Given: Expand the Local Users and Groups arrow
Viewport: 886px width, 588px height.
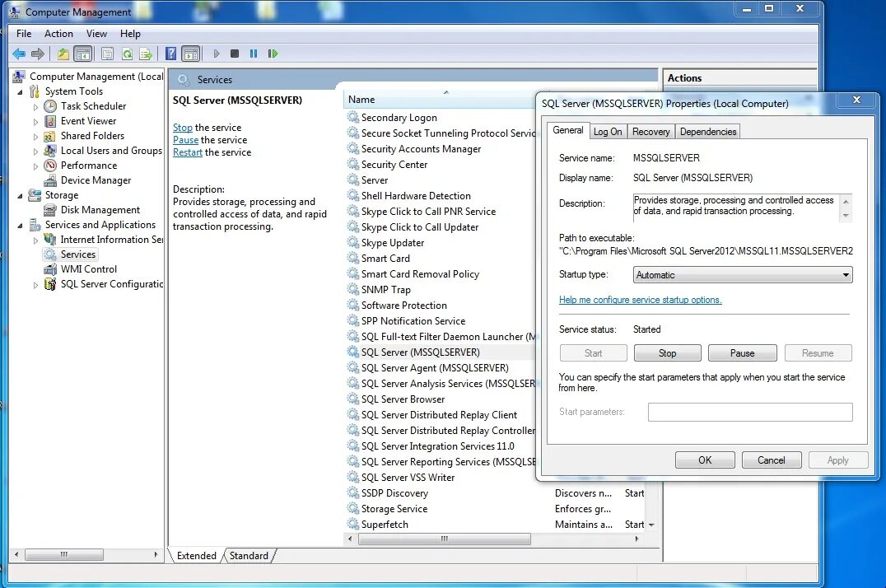Looking at the screenshot, I should [x=35, y=151].
